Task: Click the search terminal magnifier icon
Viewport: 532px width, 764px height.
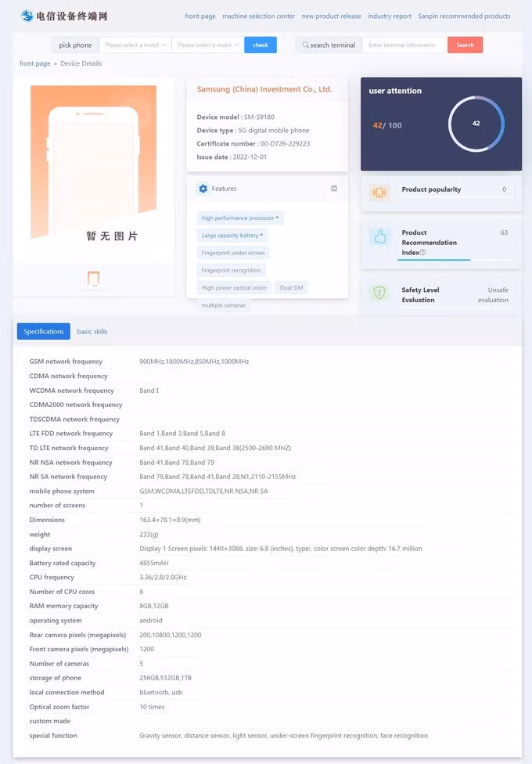Action: [305, 45]
